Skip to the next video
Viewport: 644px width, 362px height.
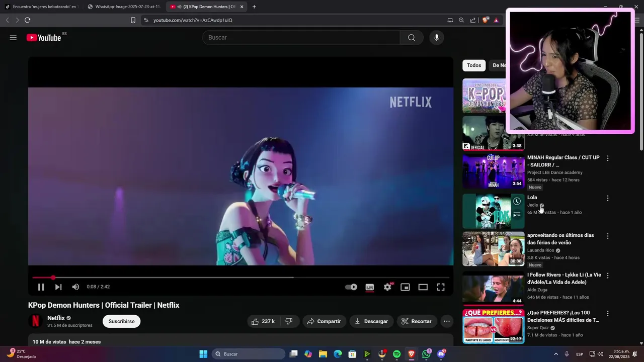tap(58, 287)
